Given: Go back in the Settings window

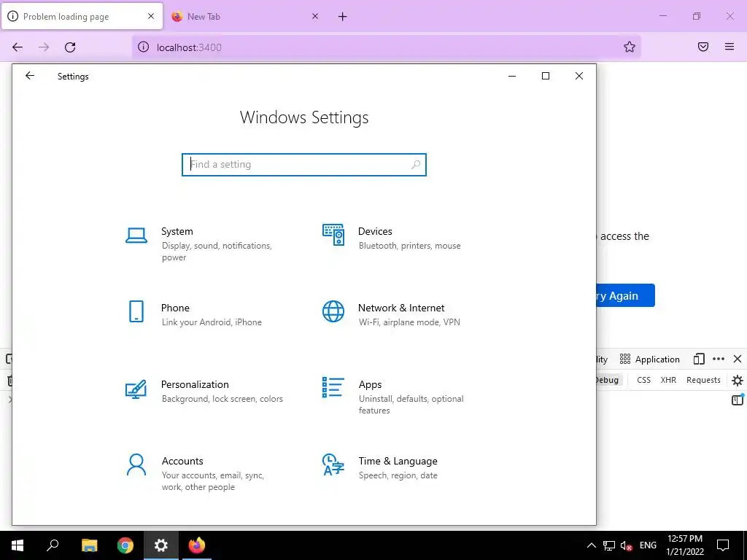Looking at the screenshot, I should point(30,76).
